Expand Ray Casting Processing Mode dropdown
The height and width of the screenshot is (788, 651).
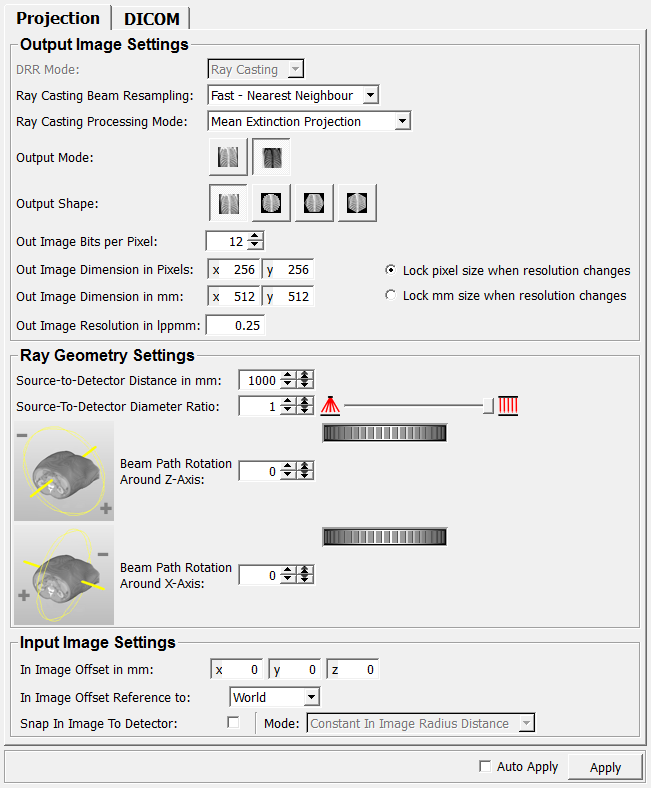309,122
